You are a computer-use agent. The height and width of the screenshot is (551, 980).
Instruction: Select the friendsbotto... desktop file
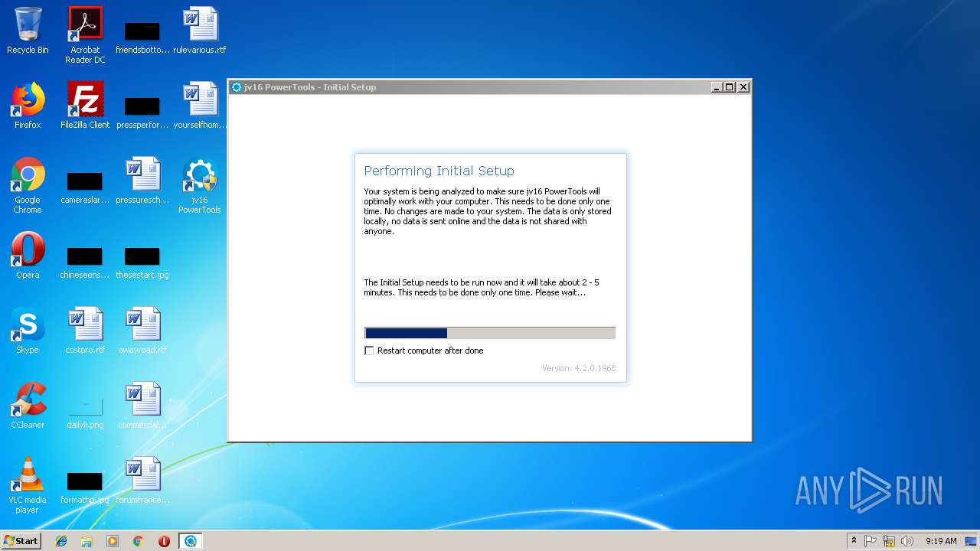142,35
